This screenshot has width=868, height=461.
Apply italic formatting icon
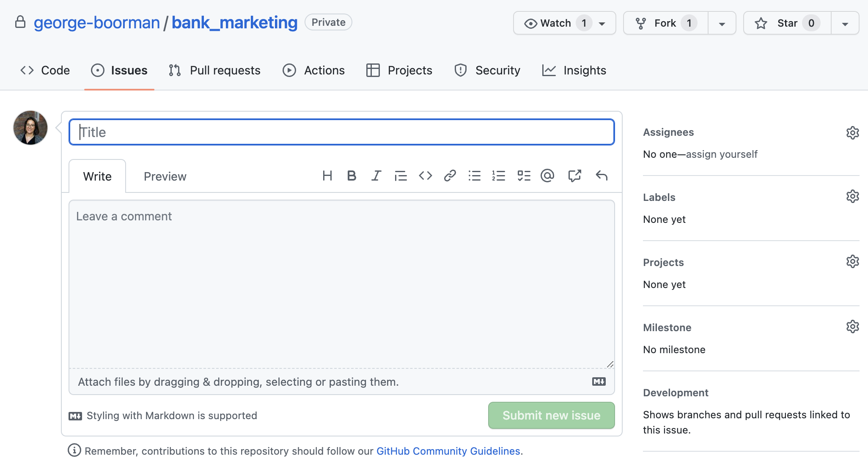tap(376, 176)
